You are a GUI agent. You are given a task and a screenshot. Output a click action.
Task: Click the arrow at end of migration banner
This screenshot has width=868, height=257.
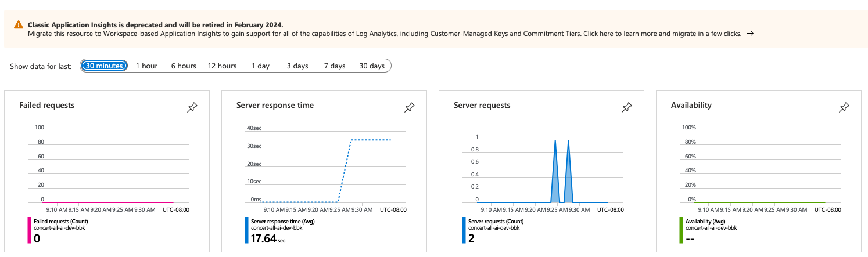pyautogui.click(x=750, y=34)
